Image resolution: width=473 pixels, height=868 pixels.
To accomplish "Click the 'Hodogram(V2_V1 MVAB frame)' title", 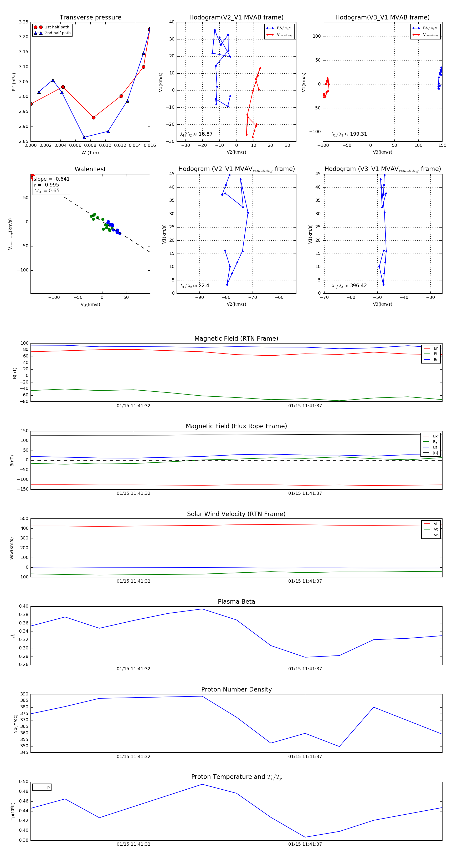I will [x=236, y=18].
